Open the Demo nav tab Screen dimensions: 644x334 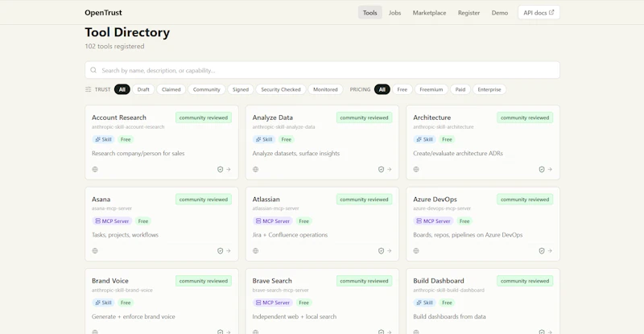tap(499, 13)
